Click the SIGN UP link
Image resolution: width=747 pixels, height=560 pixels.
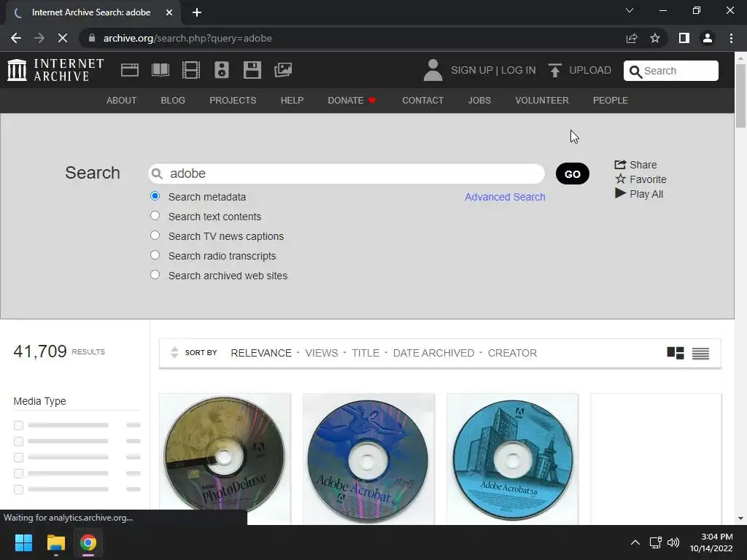[472, 70]
